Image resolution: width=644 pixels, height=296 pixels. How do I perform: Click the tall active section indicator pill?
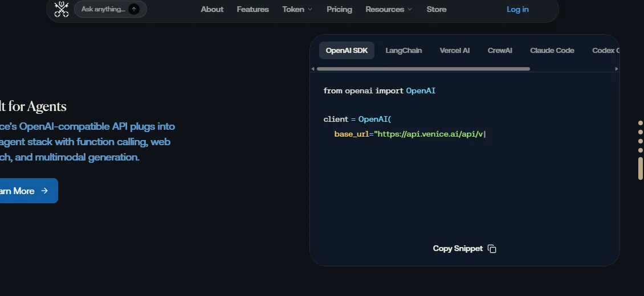[641, 168]
